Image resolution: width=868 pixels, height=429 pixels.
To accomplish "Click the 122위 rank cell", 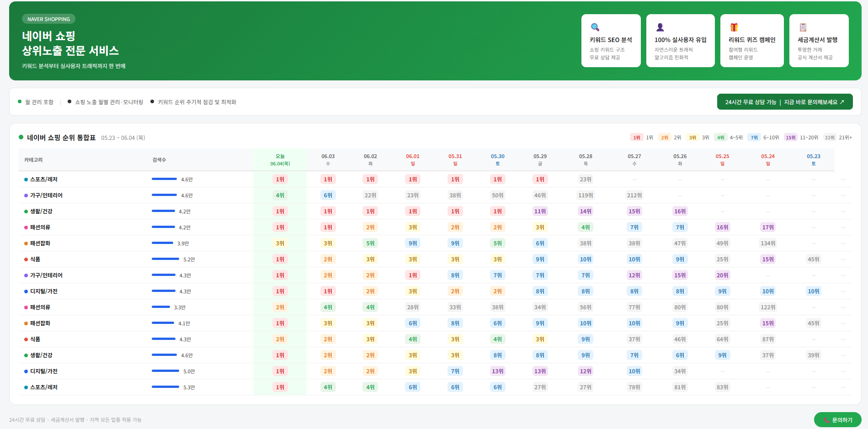I will (x=768, y=307).
